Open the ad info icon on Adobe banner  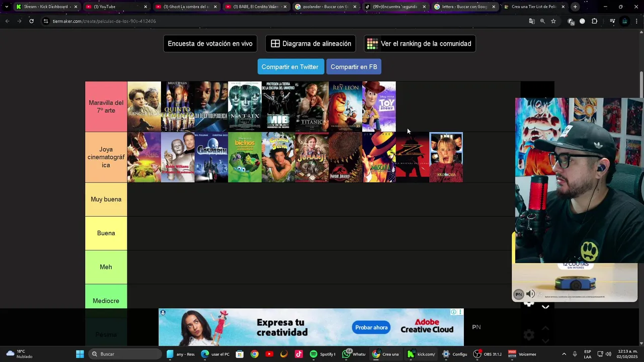(453, 312)
